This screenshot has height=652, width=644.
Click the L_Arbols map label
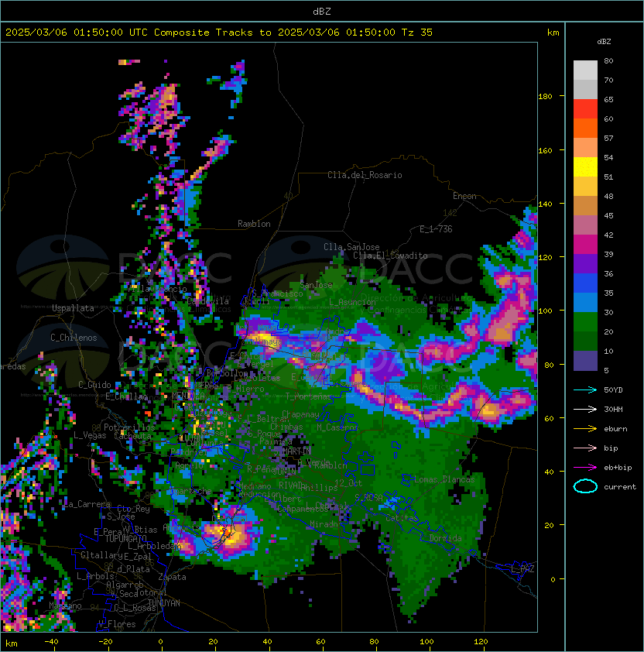click(x=95, y=576)
